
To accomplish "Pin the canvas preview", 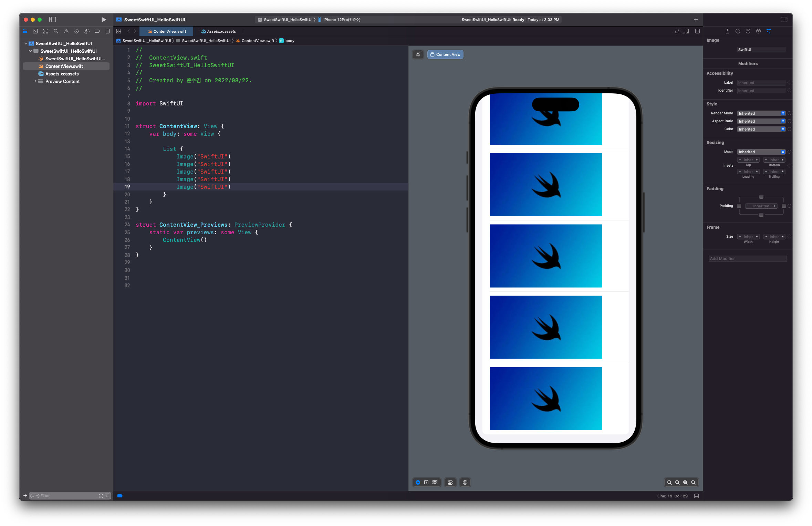I will click(418, 54).
